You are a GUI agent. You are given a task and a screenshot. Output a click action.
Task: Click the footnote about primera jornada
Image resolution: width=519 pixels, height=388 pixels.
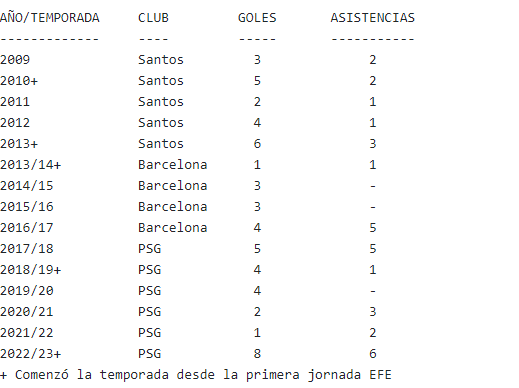[x=196, y=375]
